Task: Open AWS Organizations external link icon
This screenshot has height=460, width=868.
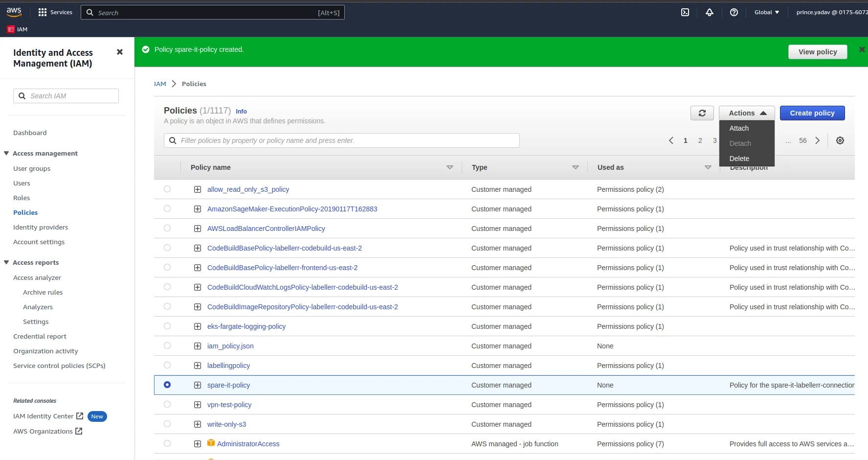Action: [x=79, y=431]
